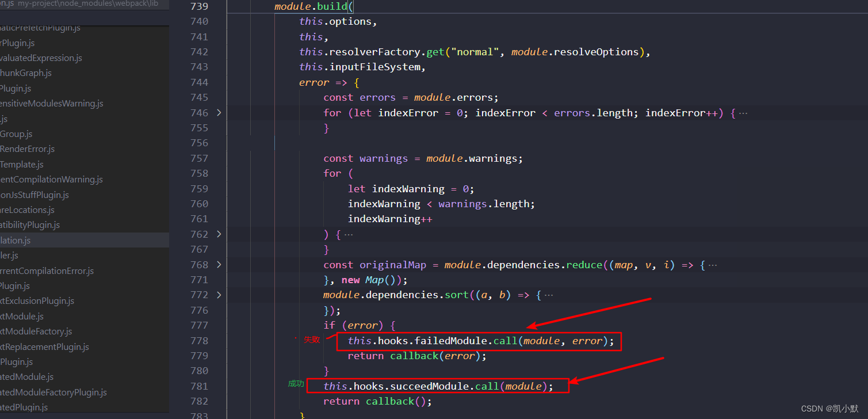Open RenderError.js in the sidebar
The width and height of the screenshot is (868, 419).
coord(28,149)
